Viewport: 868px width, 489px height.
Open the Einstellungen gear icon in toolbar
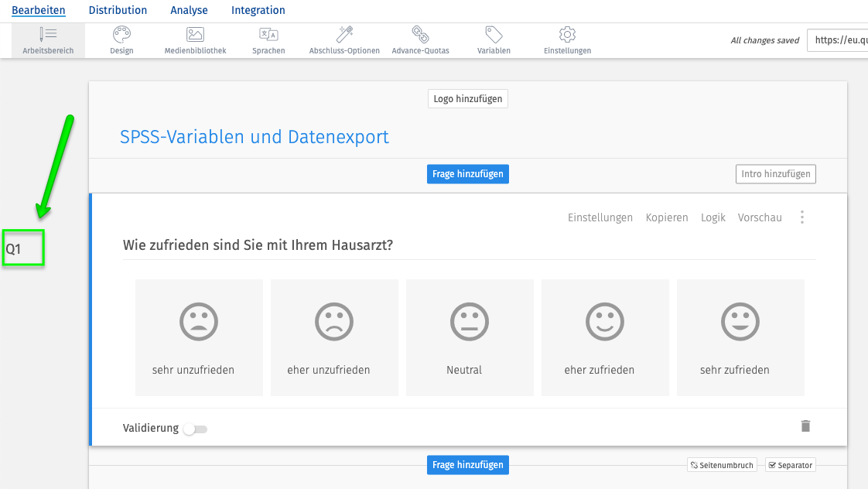(x=567, y=34)
